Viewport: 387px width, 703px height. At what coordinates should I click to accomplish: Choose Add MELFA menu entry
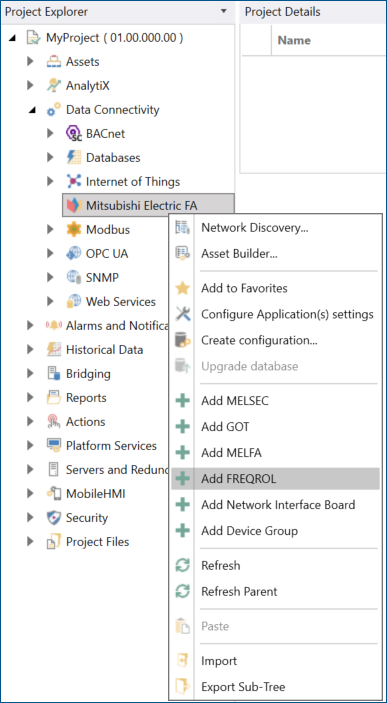point(275,453)
